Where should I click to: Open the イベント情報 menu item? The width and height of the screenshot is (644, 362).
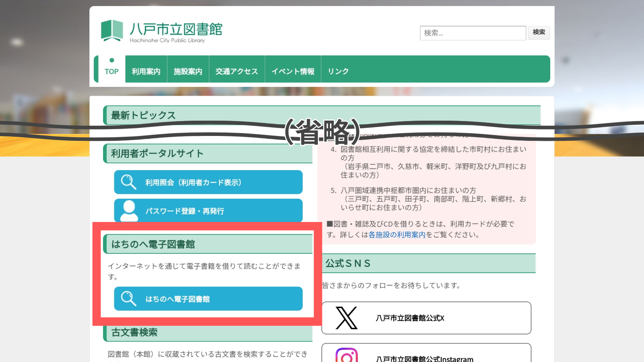[293, 71]
